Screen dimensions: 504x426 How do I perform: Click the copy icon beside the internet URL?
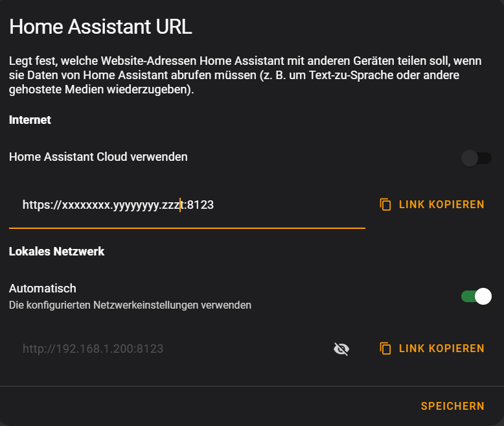point(385,205)
